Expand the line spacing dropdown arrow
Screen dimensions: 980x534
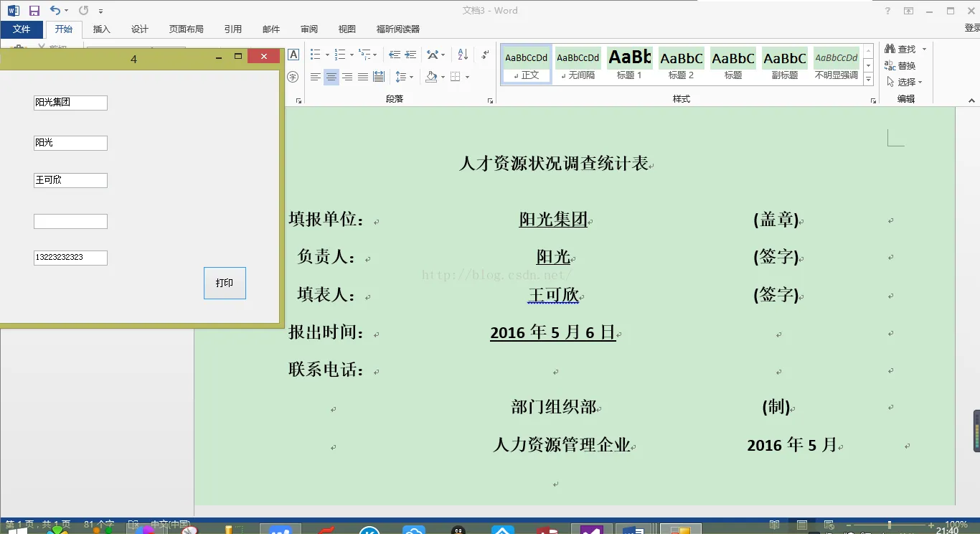[x=411, y=77]
